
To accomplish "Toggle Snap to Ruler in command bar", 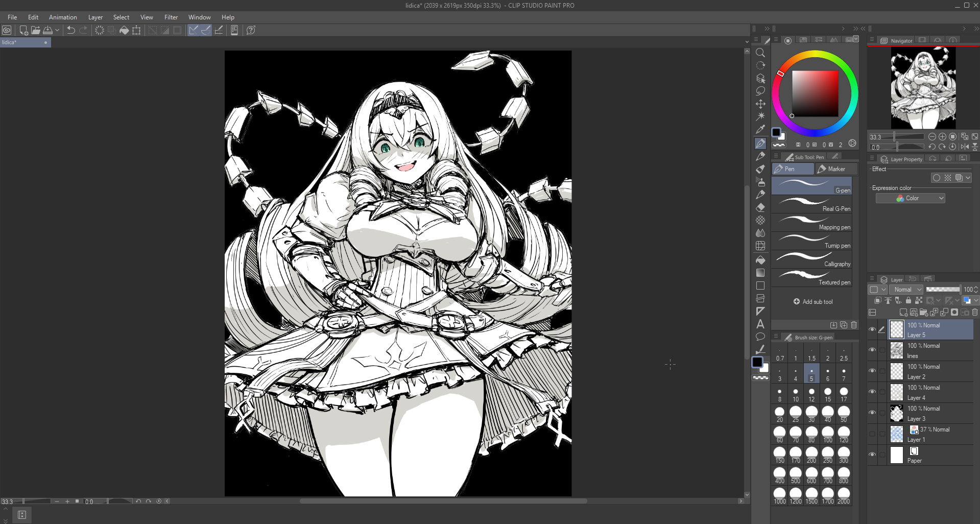I will click(194, 30).
